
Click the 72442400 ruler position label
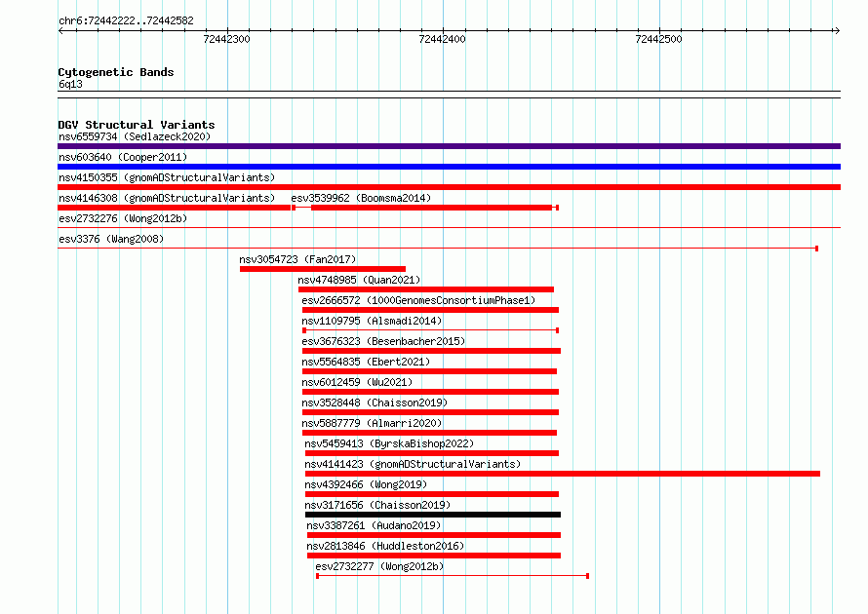[443, 39]
